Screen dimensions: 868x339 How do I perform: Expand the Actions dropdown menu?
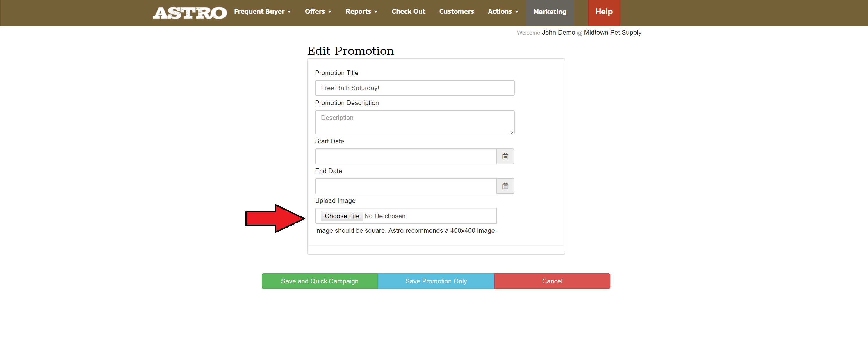[503, 11]
